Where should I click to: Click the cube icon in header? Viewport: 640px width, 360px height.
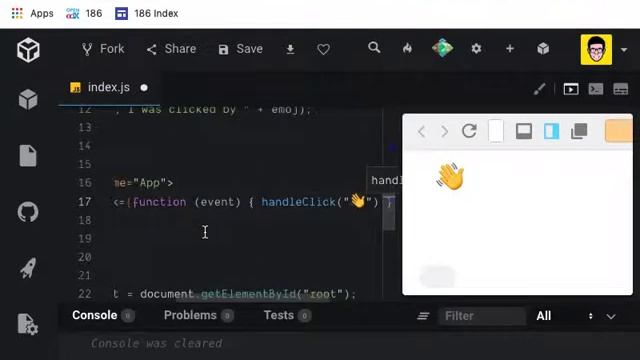[x=543, y=49]
